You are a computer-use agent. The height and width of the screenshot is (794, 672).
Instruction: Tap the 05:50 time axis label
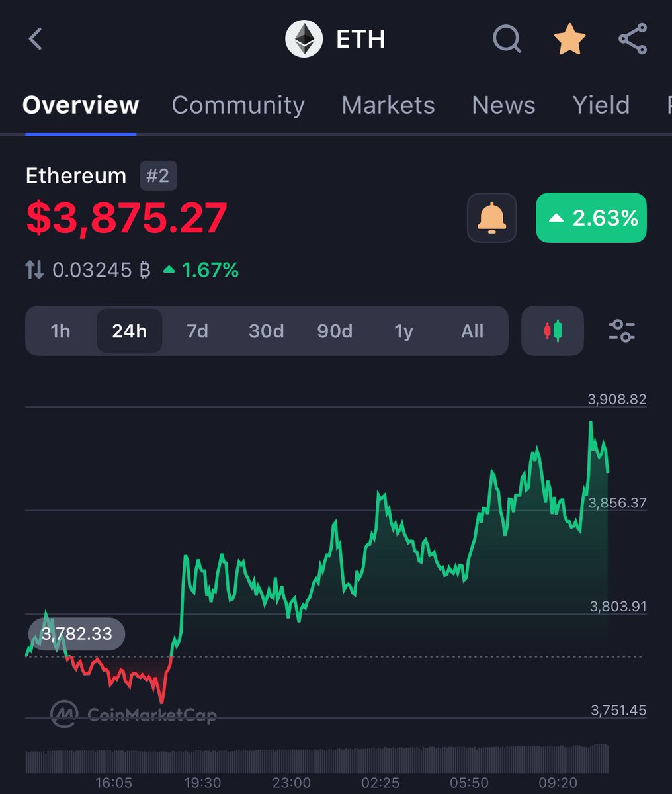pyautogui.click(x=469, y=783)
